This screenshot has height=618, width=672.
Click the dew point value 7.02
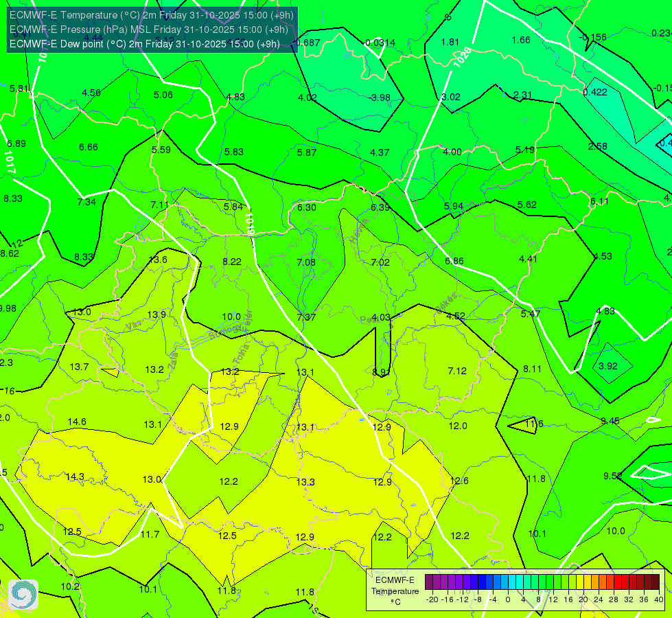[x=380, y=262]
